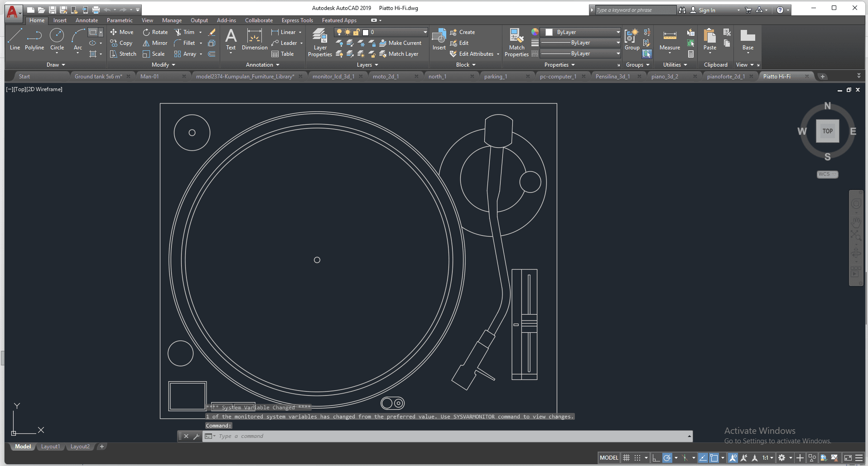The image size is (868, 466).
Task: Click the Mirror modify tool
Action: (155, 43)
